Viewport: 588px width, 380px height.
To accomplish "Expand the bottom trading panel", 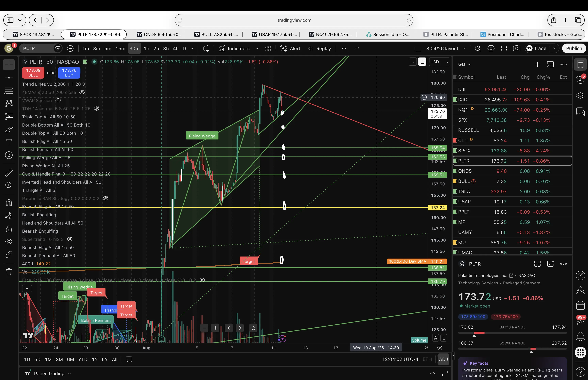I will point(432,374).
